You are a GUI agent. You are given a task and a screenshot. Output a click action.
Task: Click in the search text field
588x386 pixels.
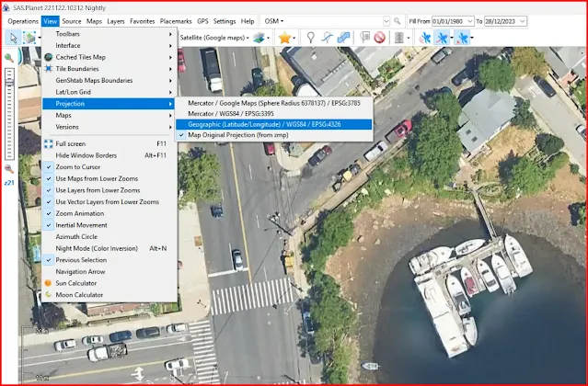pos(335,21)
